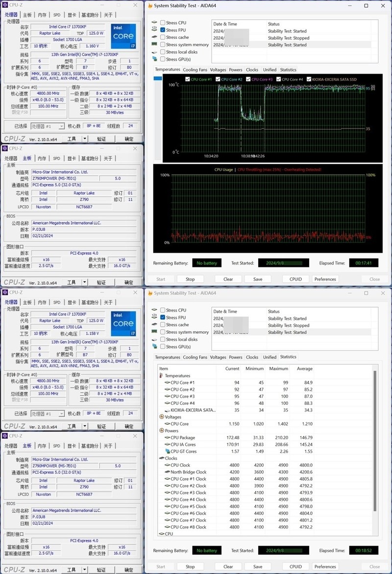Viewport: 392px width, 574px height.
Task: Click the Temperatures thermometer icon in the statistics list
Action: pyautogui.click(x=161, y=376)
